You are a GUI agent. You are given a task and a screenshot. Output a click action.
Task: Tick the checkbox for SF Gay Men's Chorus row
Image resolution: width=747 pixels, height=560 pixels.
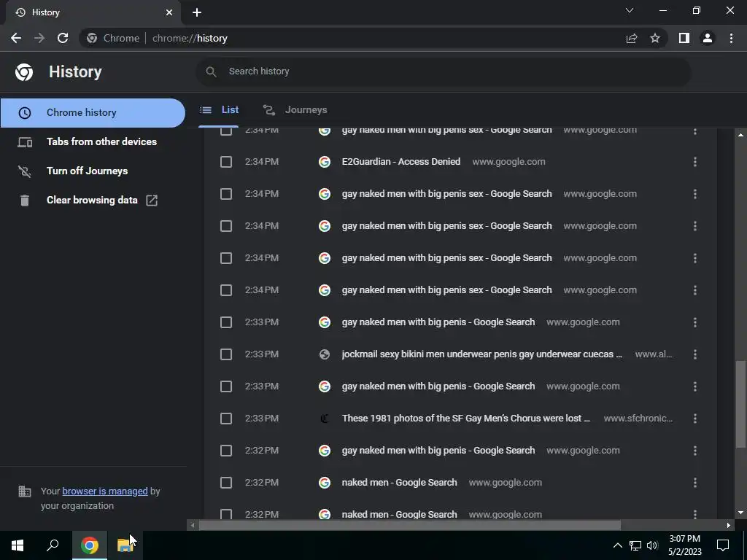pos(226,419)
